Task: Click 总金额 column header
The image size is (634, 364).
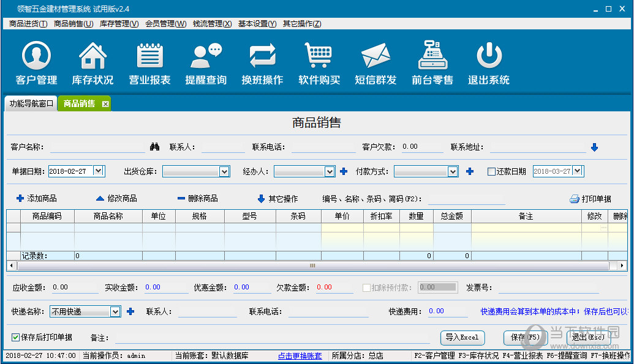Action: (x=452, y=216)
